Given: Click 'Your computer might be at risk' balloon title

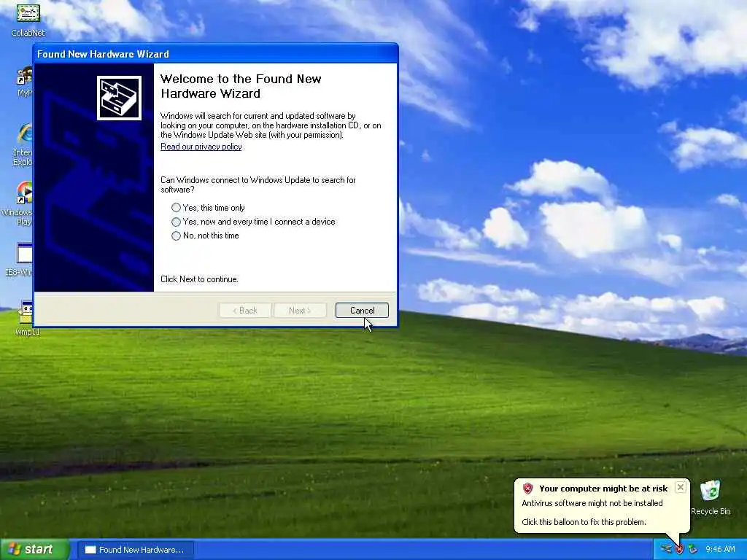Looking at the screenshot, I should 603,489.
